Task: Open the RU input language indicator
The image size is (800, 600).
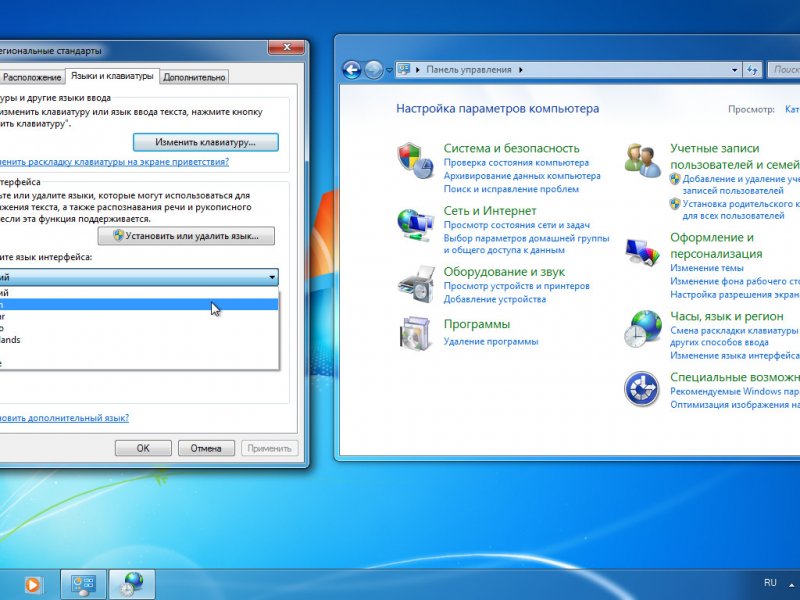Action: click(x=770, y=583)
